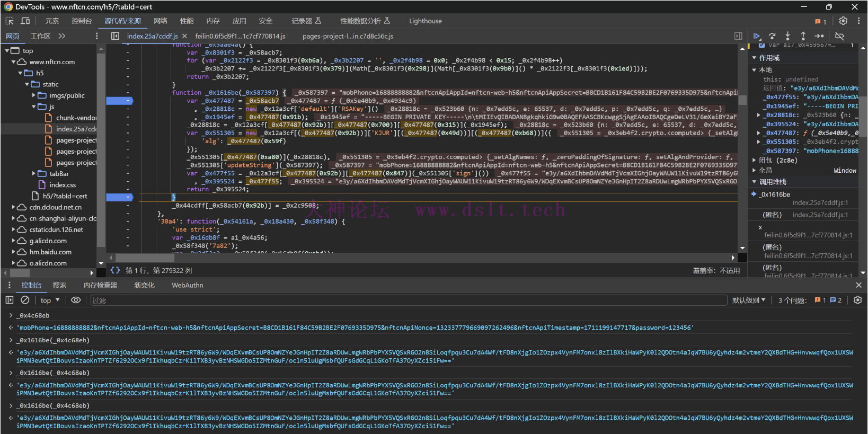Expand the imgs/public folder
The width and height of the screenshot is (868, 434).
point(34,95)
